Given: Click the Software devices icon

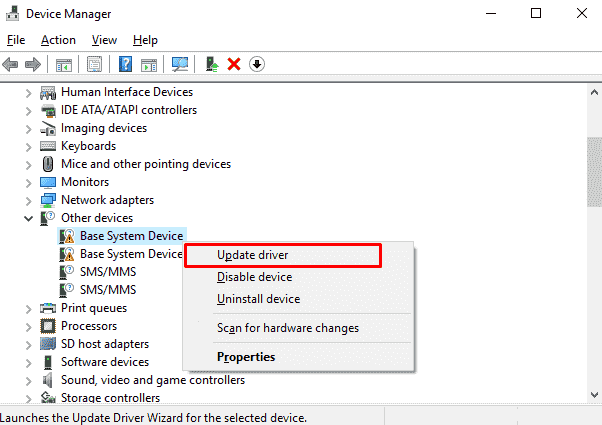Looking at the screenshot, I should coord(48,362).
